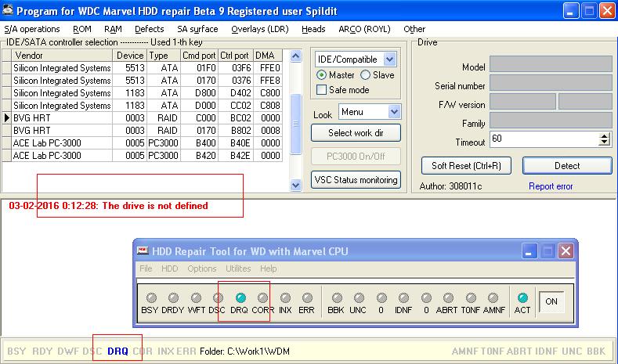
Task: Open the Defects menu
Action: click(x=149, y=29)
